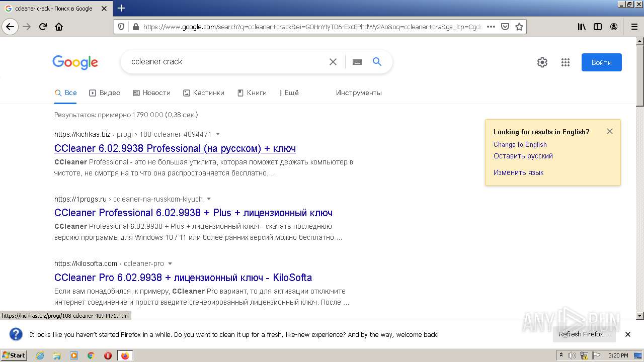
Task: Open Инструменты search tools
Action: 359,93
